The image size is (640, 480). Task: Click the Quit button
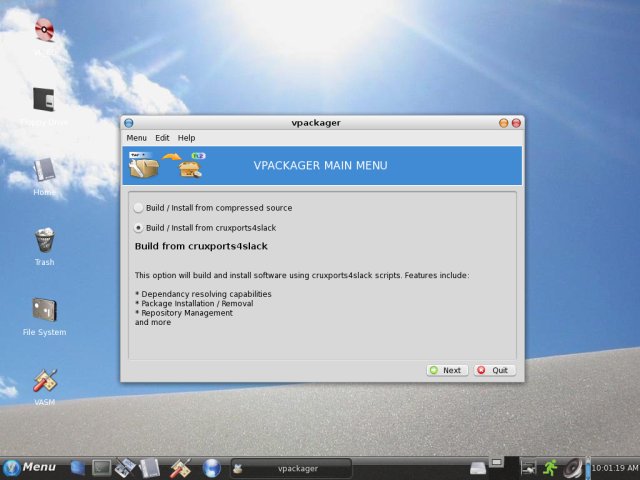[x=494, y=370]
